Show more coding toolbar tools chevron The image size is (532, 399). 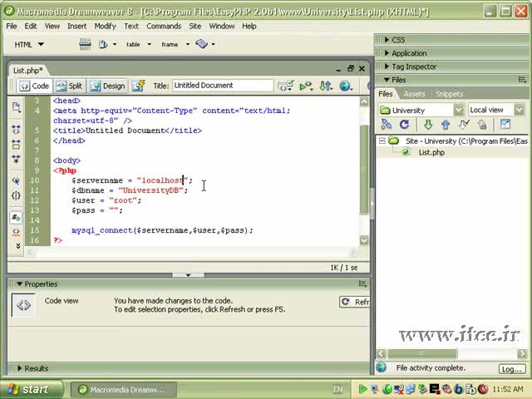[18, 246]
